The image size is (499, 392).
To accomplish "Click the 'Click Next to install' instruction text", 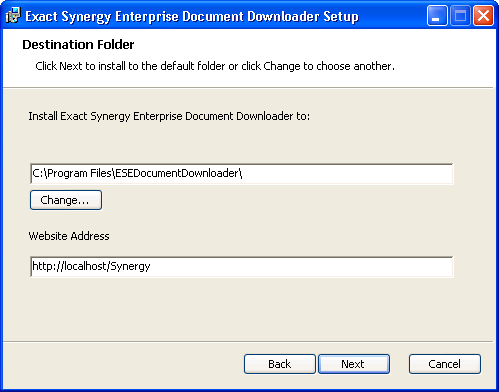I will [x=215, y=66].
